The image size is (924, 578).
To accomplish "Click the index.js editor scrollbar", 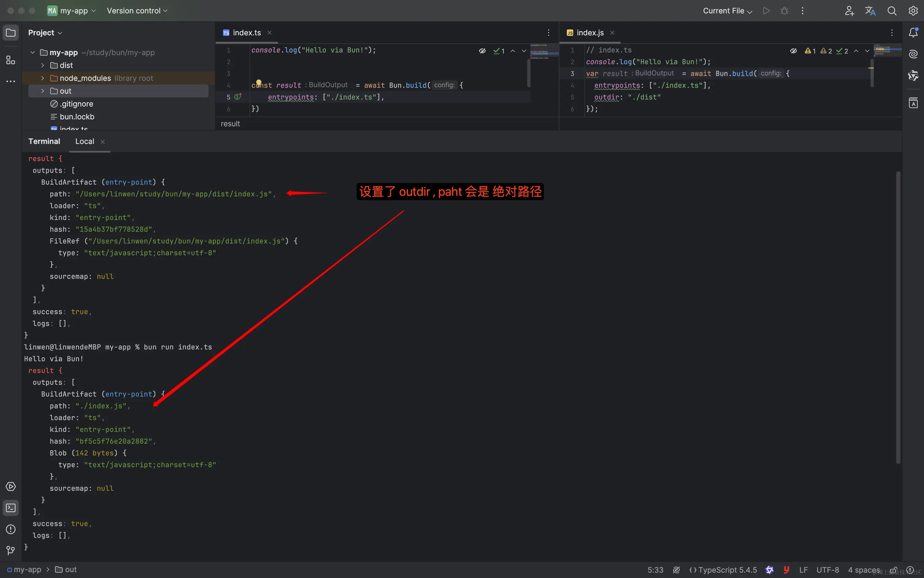I will pos(872,73).
